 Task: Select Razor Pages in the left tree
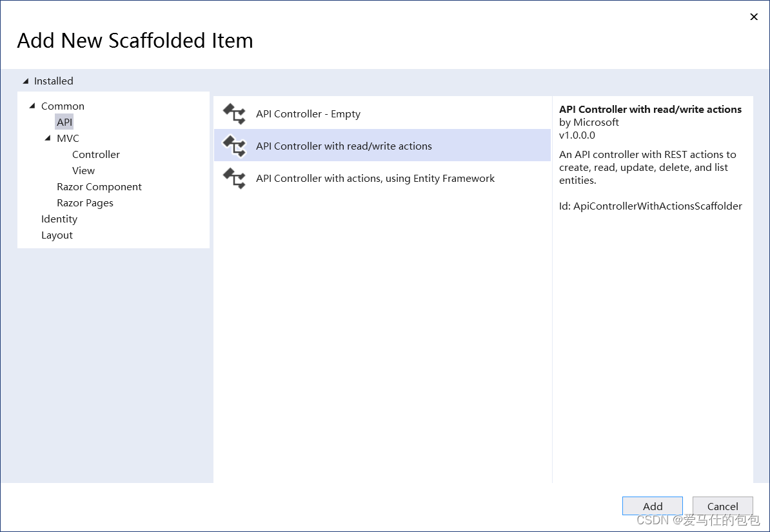85,202
